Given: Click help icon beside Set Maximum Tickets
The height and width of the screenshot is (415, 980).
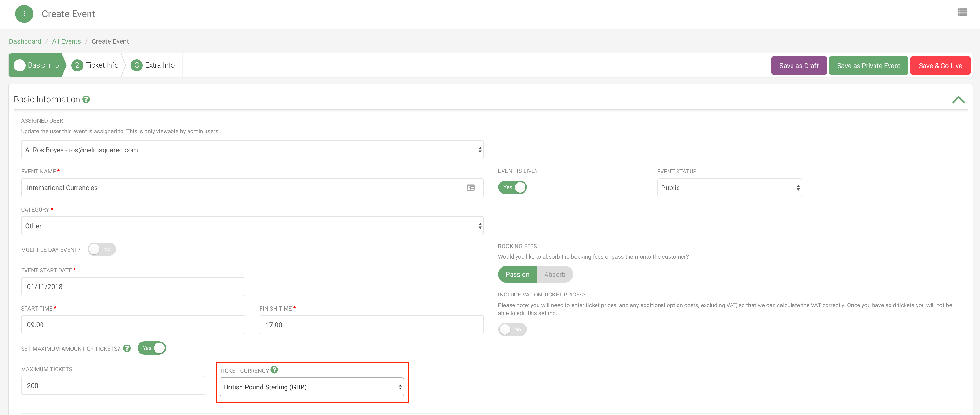Looking at the screenshot, I should 127,348.
